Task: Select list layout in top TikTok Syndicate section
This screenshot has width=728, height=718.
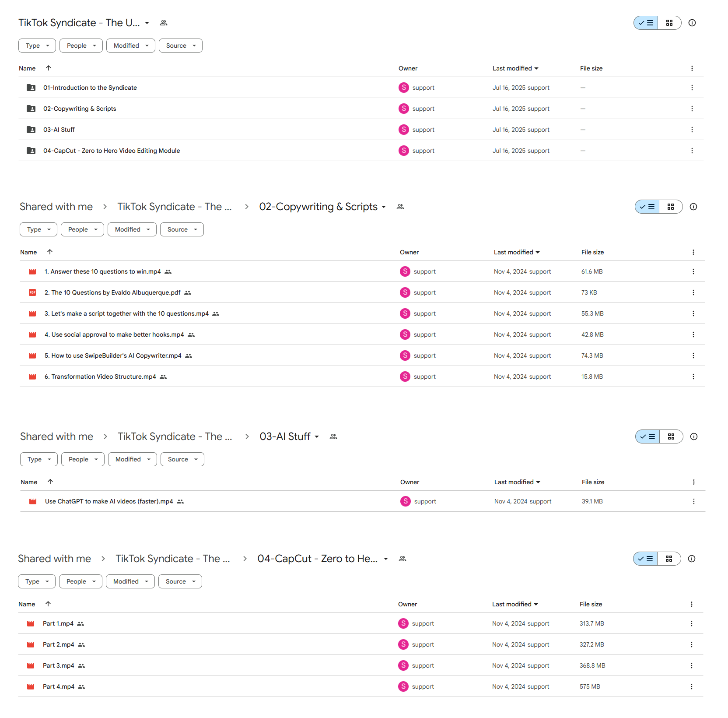Action: pyautogui.click(x=646, y=23)
